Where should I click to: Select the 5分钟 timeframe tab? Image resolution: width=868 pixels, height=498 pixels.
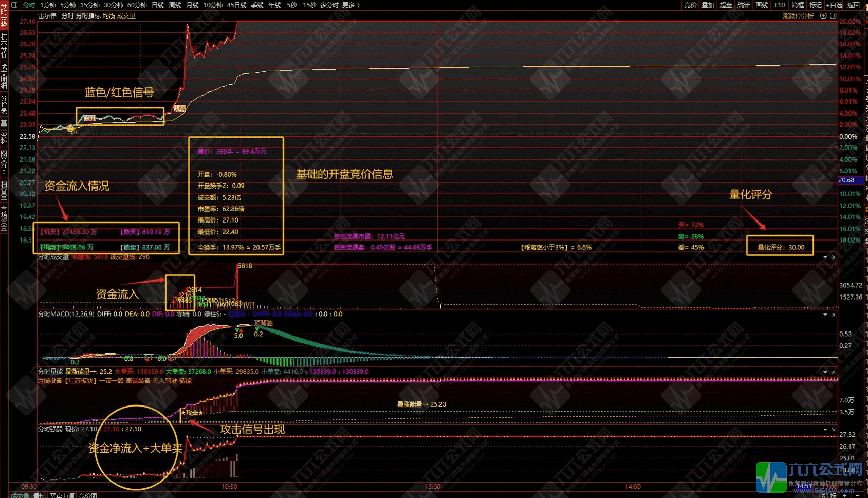tap(68, 5)
